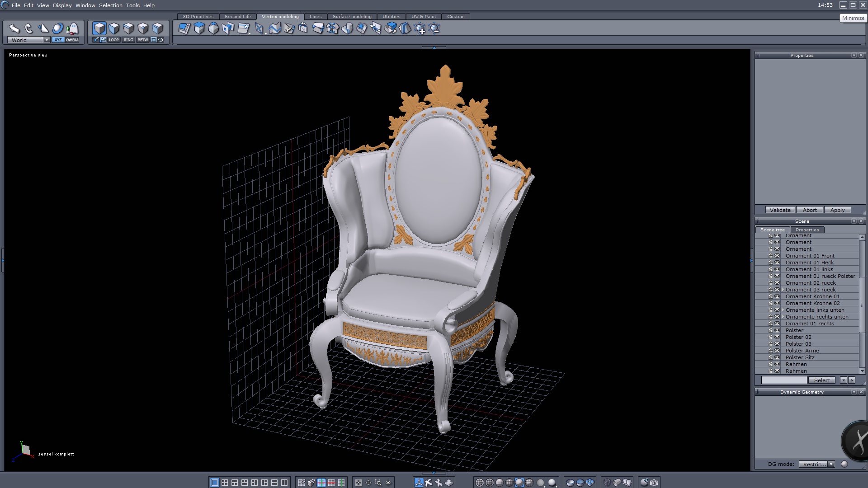Open the Surface modeling tab
Viewport: 868px width, 488px height.
352,16
